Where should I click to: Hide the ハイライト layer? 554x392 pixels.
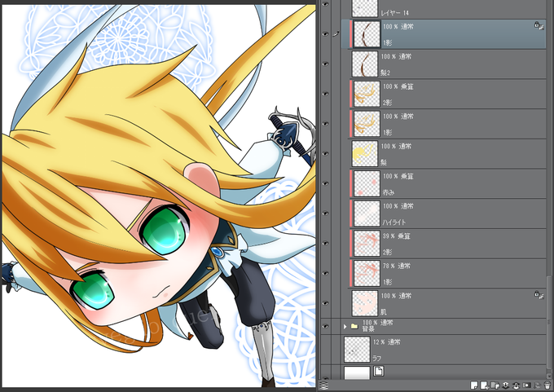click(x=325, y=214)
